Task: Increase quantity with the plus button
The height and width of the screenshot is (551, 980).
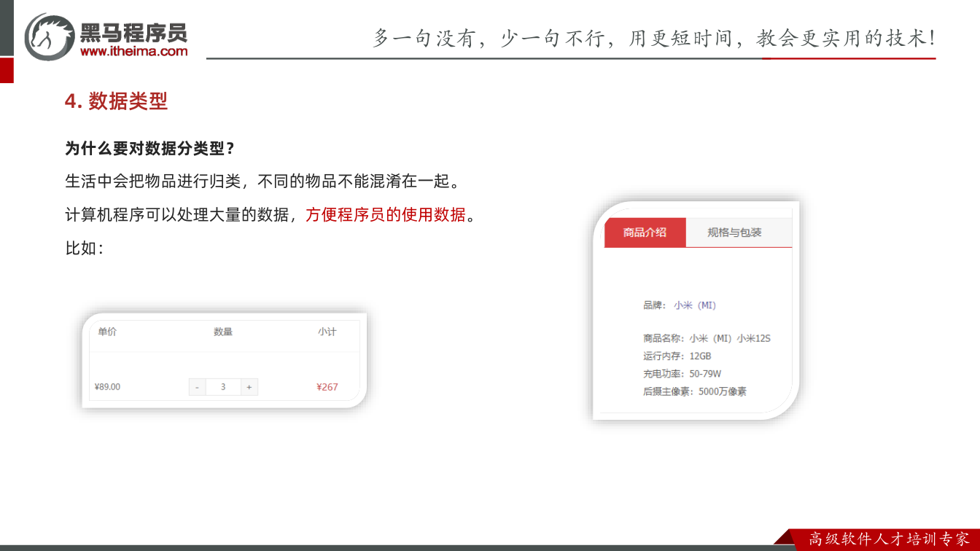Action: click(249, 387)
